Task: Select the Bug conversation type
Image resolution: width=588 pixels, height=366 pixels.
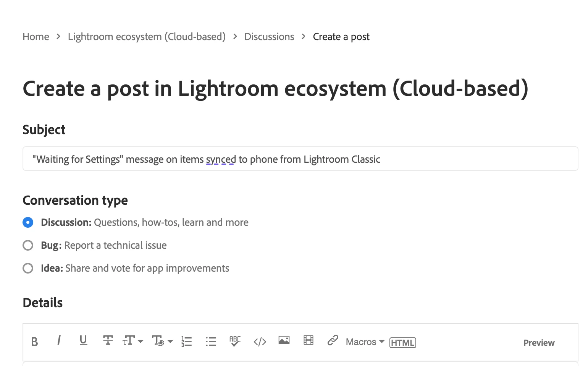Action: (28, 245)
